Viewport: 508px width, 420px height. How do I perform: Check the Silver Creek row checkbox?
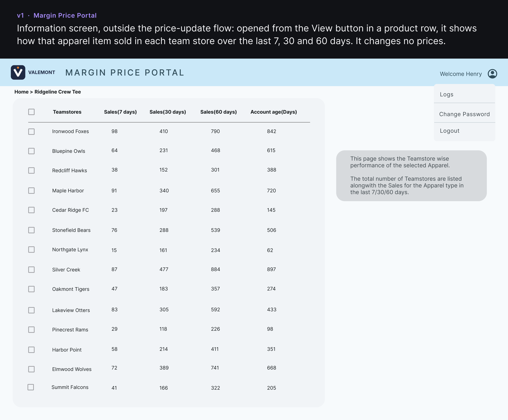(31, 270)
